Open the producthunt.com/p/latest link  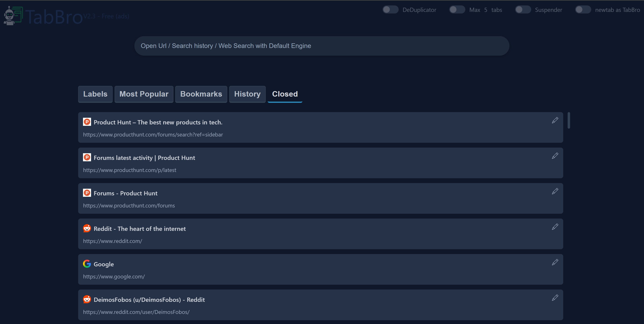click(130, 170)
